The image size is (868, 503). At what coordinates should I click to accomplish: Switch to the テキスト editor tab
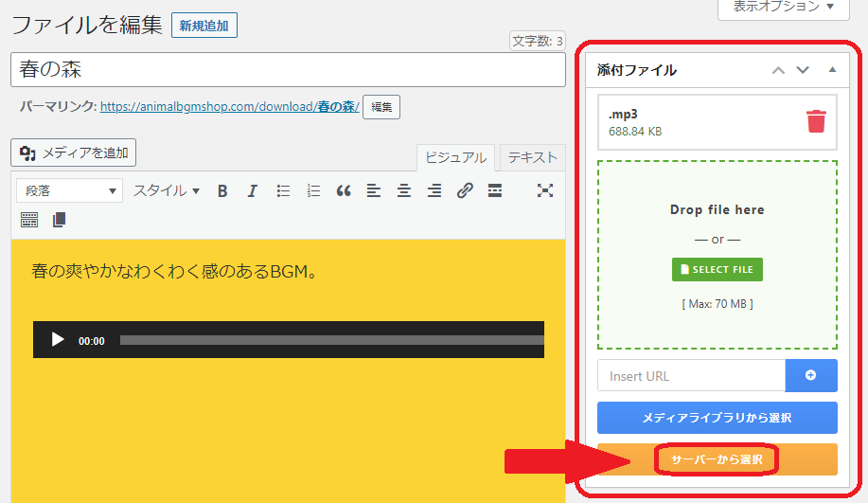[532, 157]
